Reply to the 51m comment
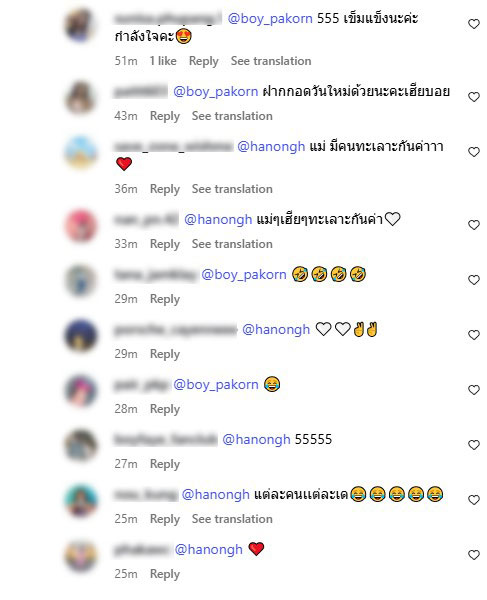This screenshot has height=600, width=487. pyautogui.click(x=204, y=61)
